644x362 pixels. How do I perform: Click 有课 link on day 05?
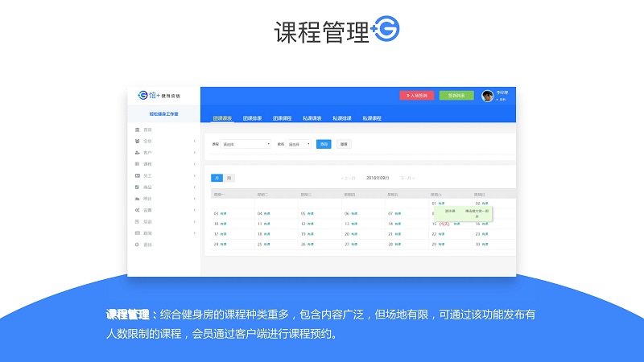[x=311, y=214]
